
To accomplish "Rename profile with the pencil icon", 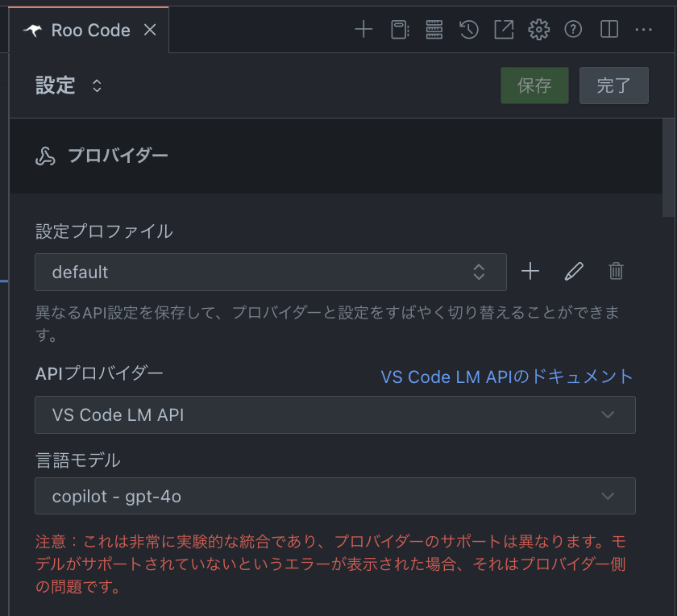I will [573, 271].
